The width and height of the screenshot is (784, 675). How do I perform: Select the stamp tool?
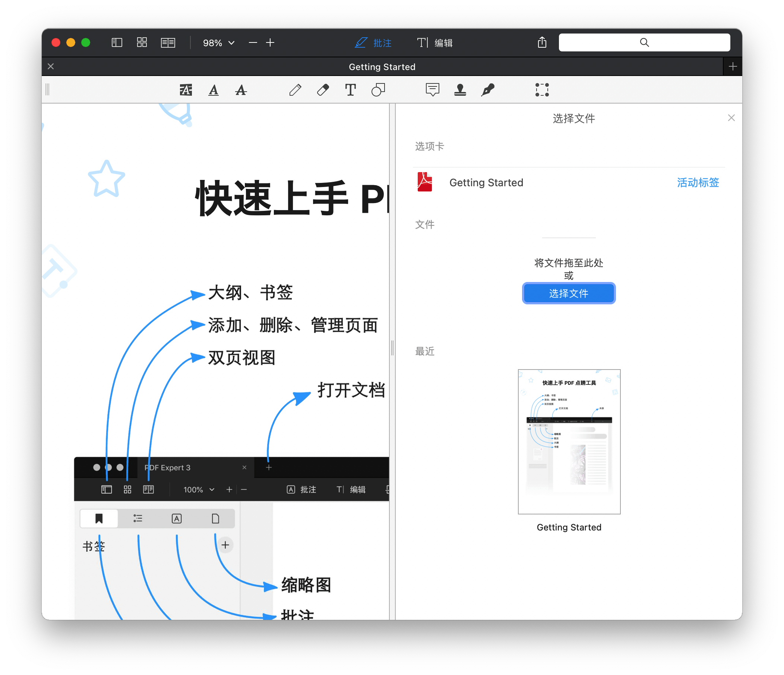(x=460, y=90)
